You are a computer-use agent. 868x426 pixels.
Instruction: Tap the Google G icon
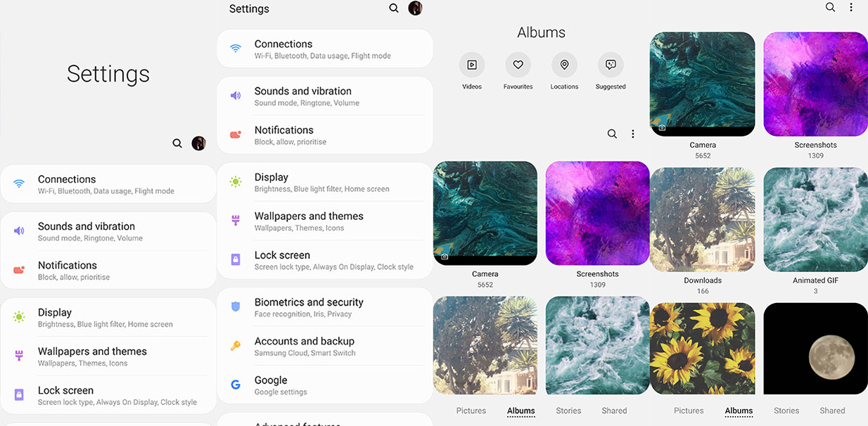point(236,385)
